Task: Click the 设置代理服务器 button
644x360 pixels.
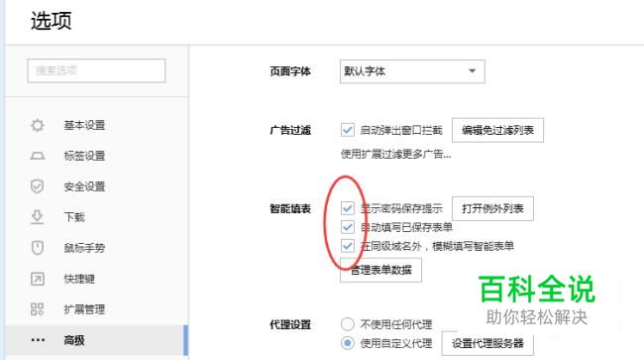Action: [x=487, y=343]
